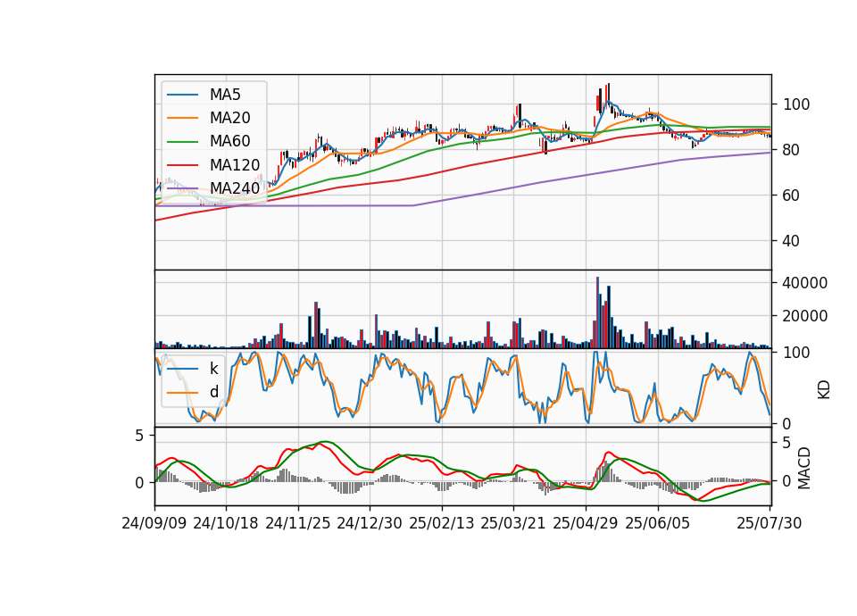
Task: Click the 24/12/30 date label
Action: pos(370,523)
